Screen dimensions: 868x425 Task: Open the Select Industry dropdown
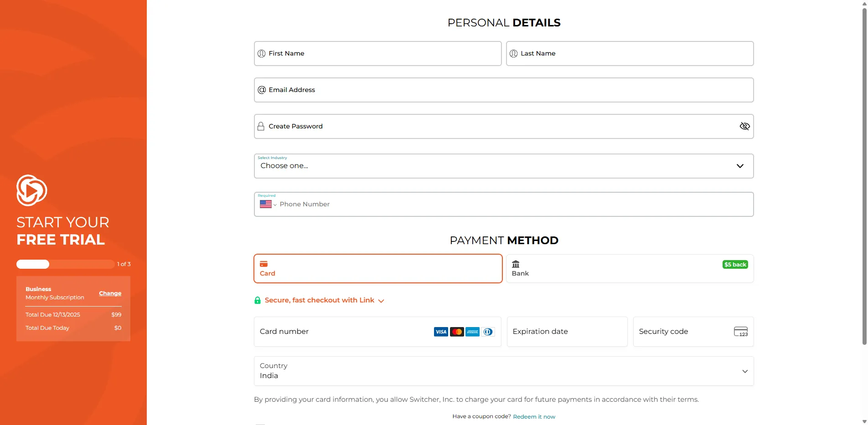(x=503, y=166)
